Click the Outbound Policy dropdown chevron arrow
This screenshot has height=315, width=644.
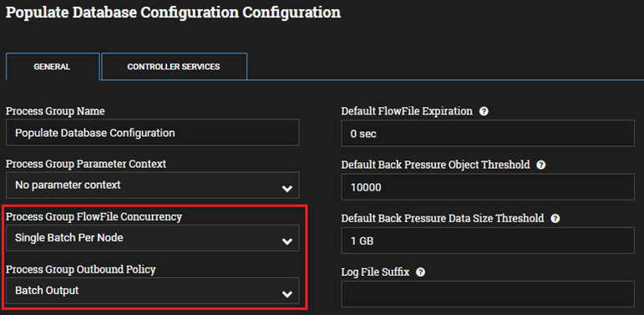pos(287,294)
